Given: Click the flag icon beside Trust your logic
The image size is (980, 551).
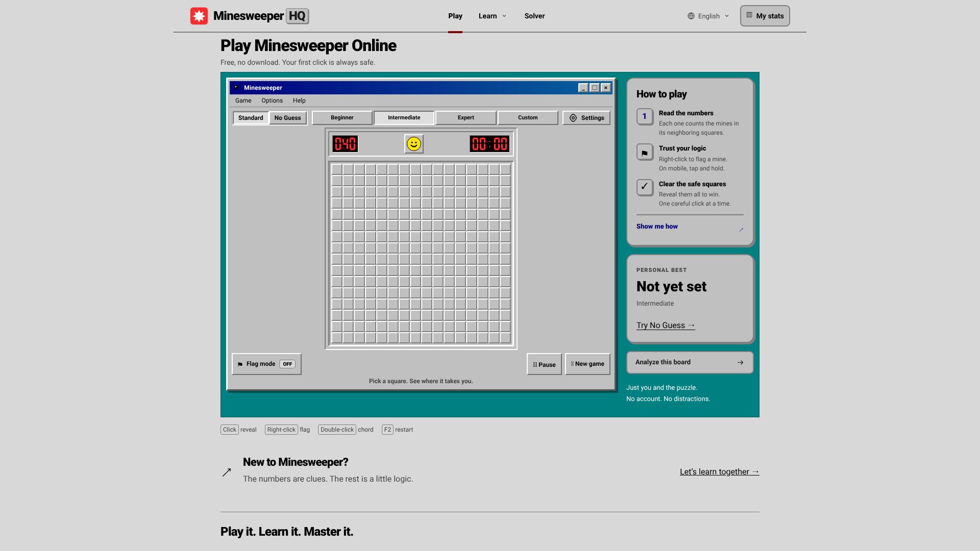Looking at the screenshot, I should point(645,152).
